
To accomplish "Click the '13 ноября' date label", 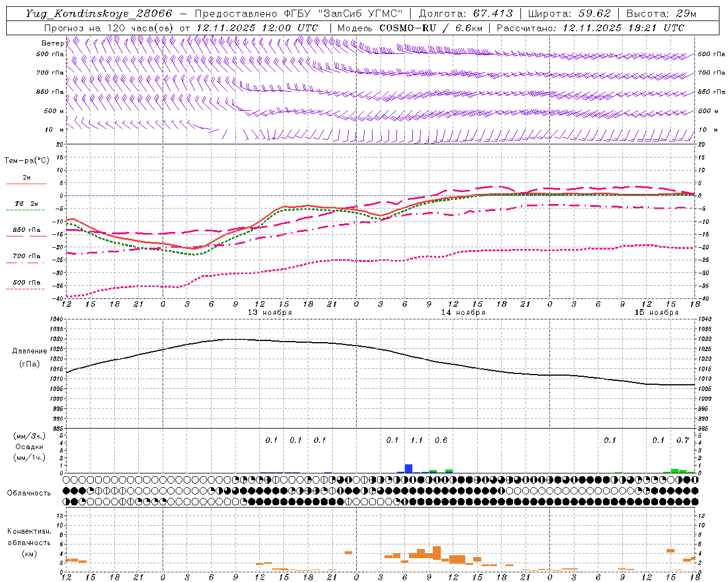I will coord(270,313).
